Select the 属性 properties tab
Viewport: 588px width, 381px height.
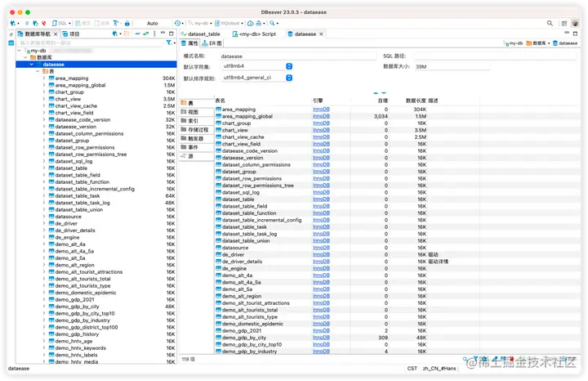[x=189, y=43]
